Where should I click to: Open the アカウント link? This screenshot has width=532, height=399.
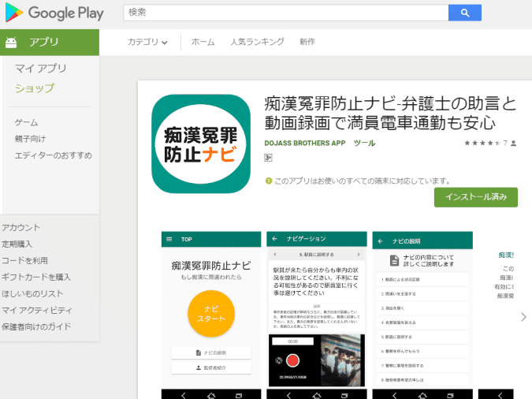[21, 227]
